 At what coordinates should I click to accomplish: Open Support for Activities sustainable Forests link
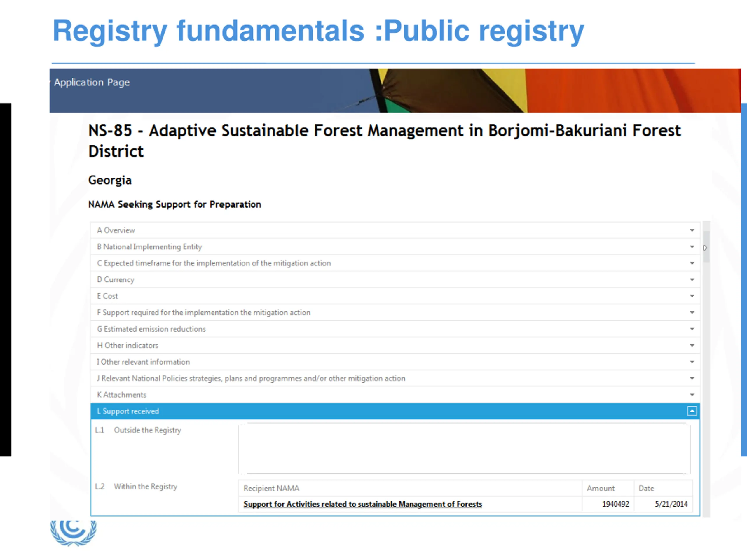[363, 504]
